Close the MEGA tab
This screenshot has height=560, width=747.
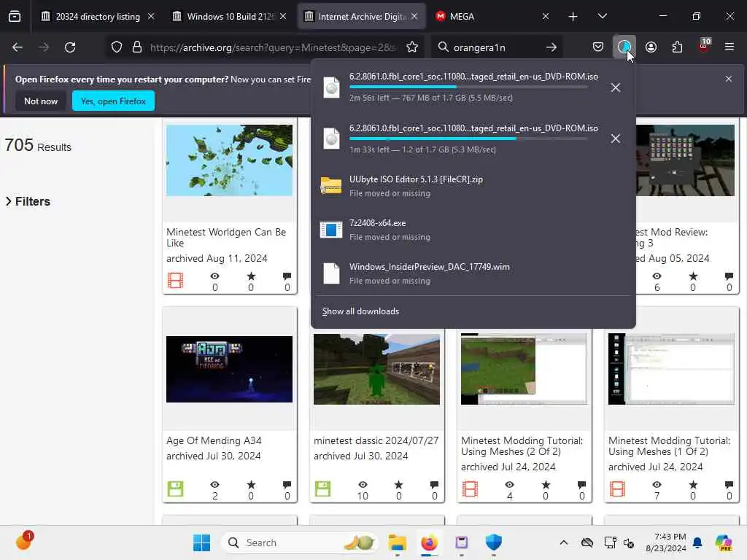(546, 17)
